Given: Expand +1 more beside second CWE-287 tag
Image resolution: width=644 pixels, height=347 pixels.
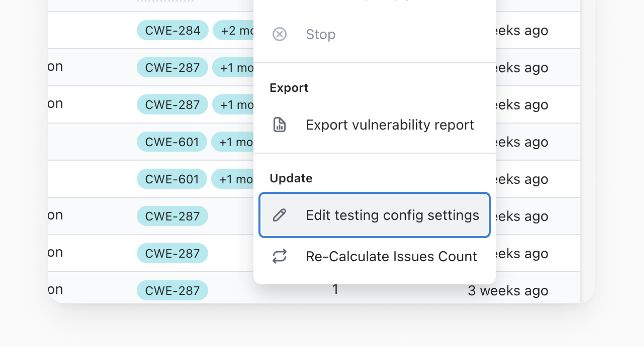Looking at the screenshot, I should 234,105.
